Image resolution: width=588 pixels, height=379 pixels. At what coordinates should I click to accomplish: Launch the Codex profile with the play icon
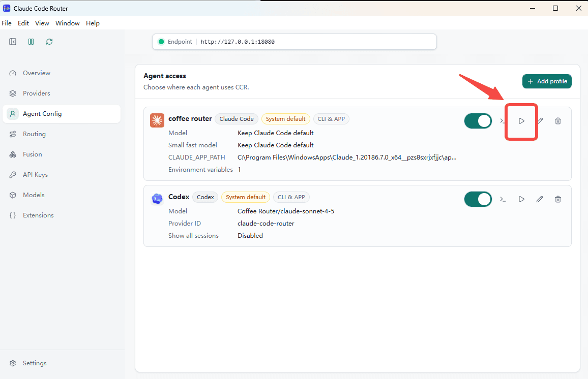(521, 199)
